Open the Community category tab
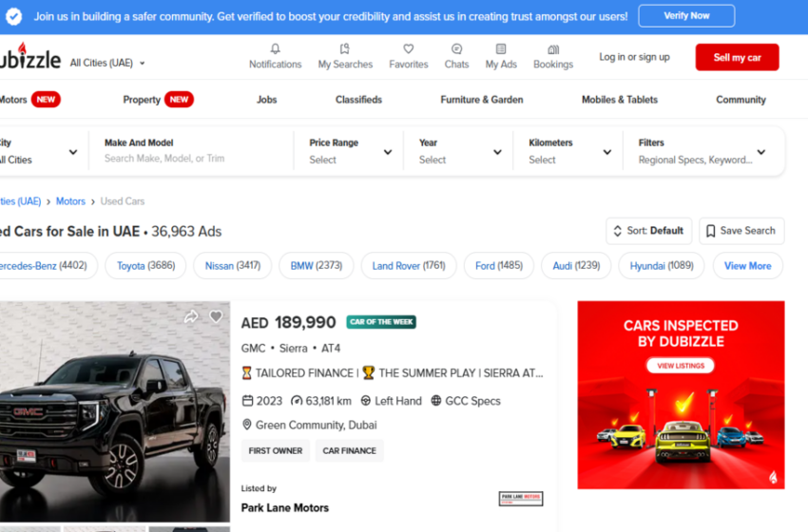 (741, 100)
